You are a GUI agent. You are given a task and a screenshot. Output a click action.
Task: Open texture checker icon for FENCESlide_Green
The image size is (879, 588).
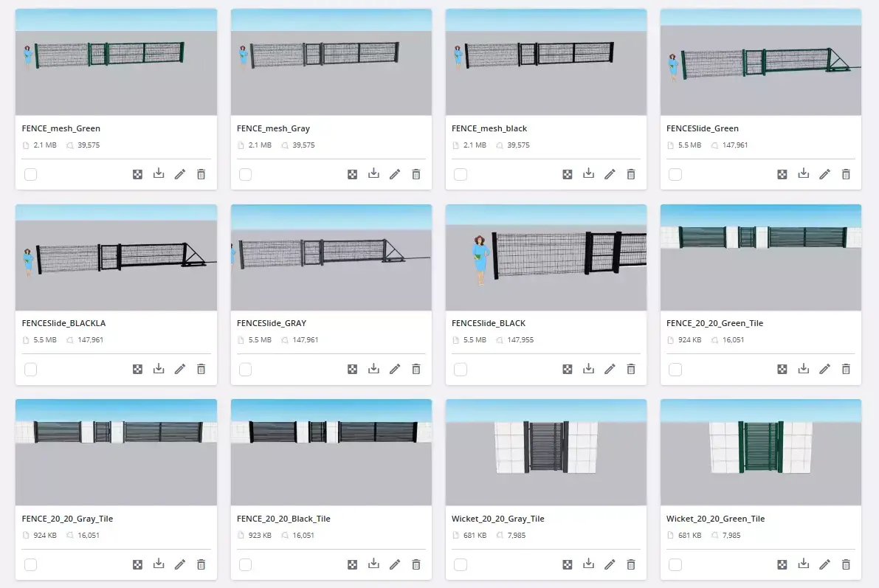[x=782, y=174]
